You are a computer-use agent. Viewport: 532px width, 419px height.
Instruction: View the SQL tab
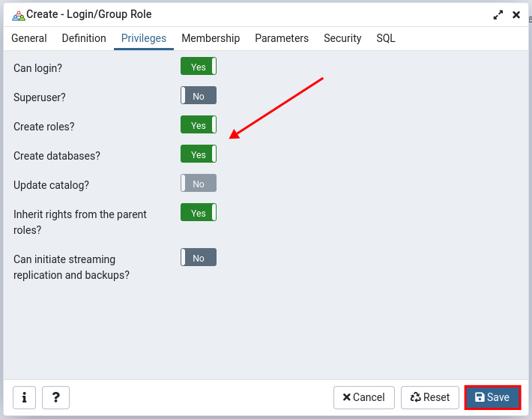[386, 38]
